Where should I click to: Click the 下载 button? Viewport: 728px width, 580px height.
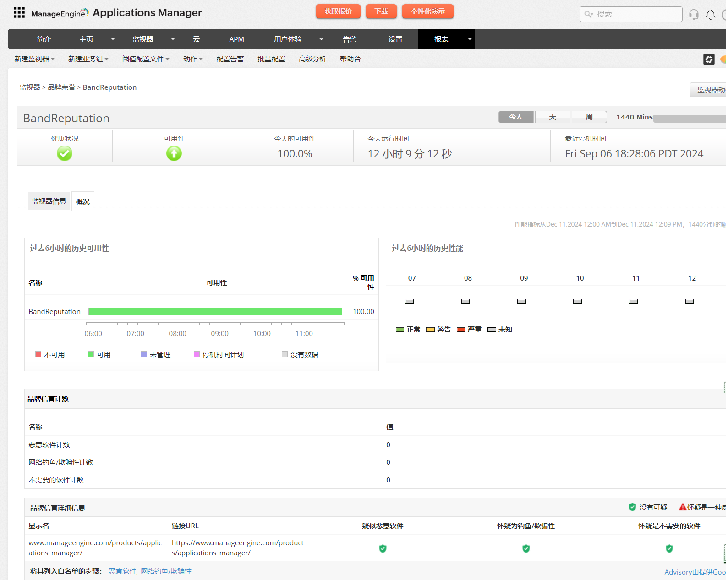[381, 11]
